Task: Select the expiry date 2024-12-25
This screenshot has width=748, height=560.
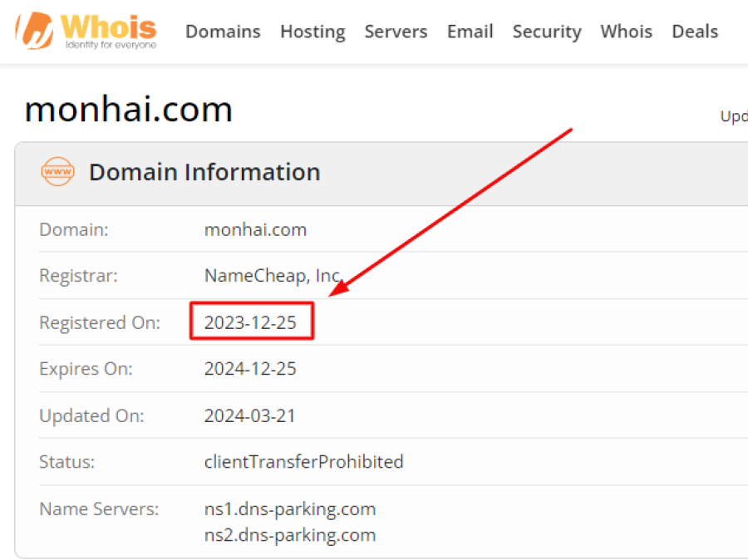Action: pyautogui.click(x=250, y=369)
